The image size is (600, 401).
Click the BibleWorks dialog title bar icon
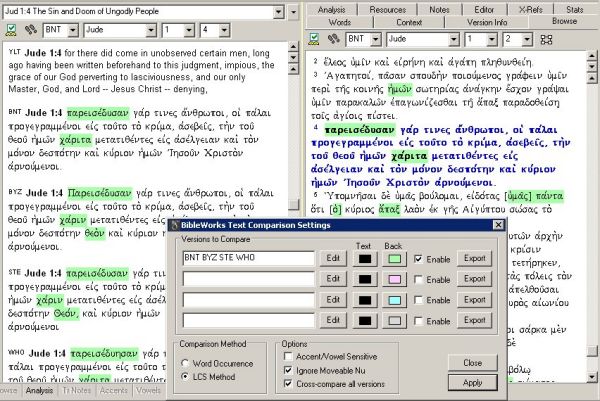pyautogui.click(x=175, y=225)
